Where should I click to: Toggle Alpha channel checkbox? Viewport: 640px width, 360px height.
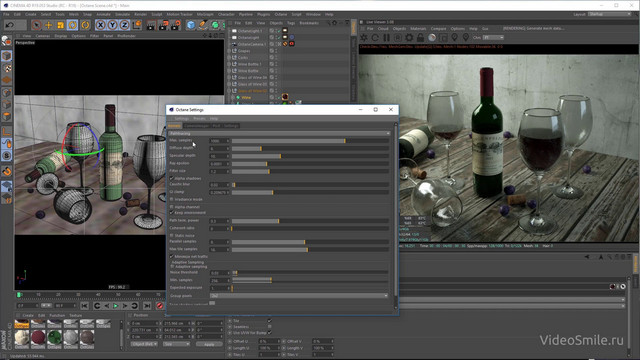point(172,207)
